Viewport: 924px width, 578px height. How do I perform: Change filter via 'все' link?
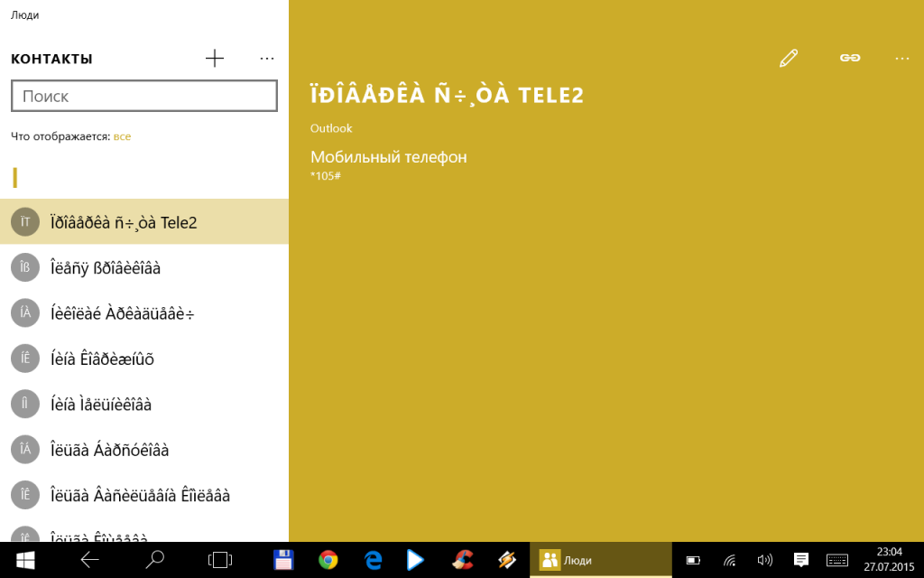[x=122, y=136]
